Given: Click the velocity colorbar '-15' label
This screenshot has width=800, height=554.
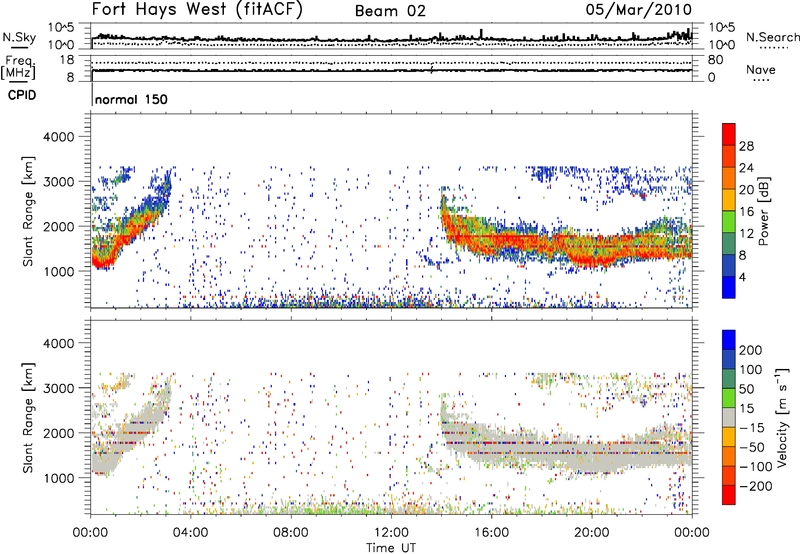Looking at the screenshot, I should click(752, 428).
